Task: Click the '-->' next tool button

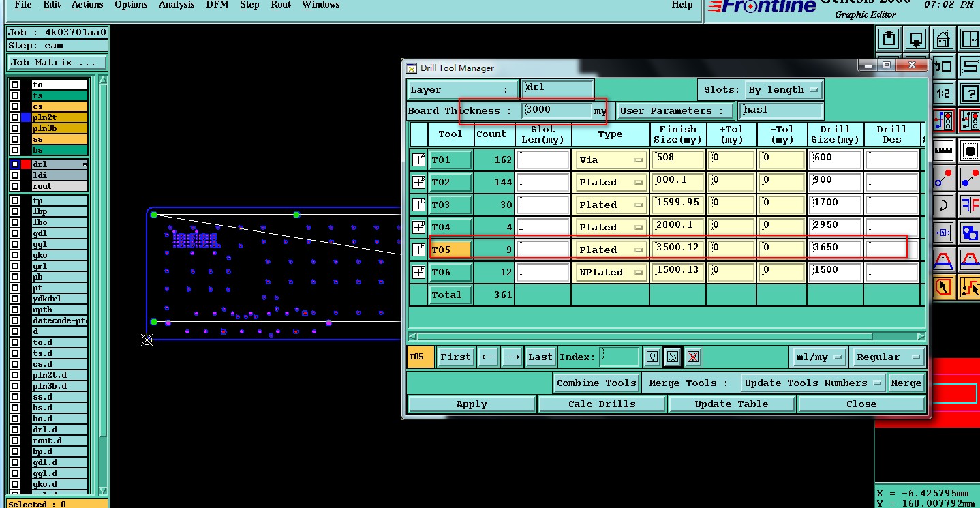Action: point(512,357)
